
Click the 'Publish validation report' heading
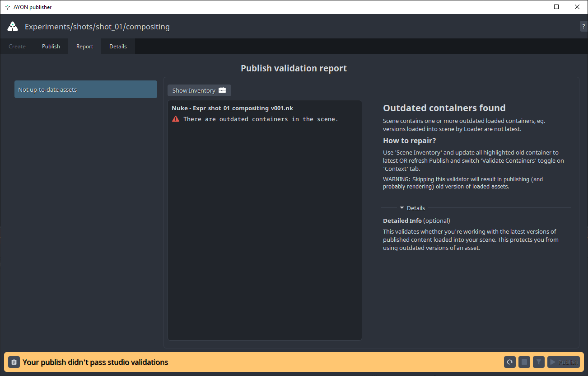(294, 68)
